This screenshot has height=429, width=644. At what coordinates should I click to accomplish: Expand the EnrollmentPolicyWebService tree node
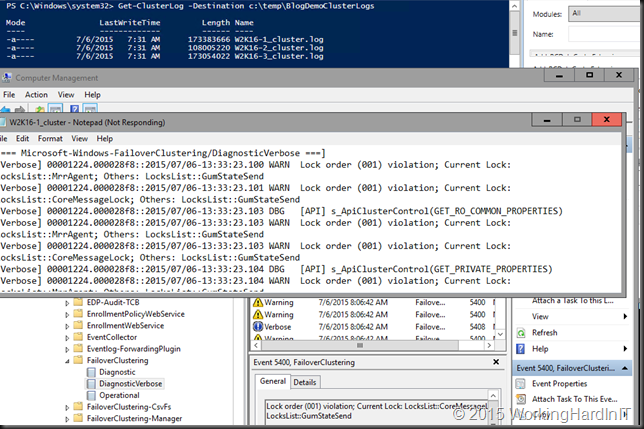[67, 315]
